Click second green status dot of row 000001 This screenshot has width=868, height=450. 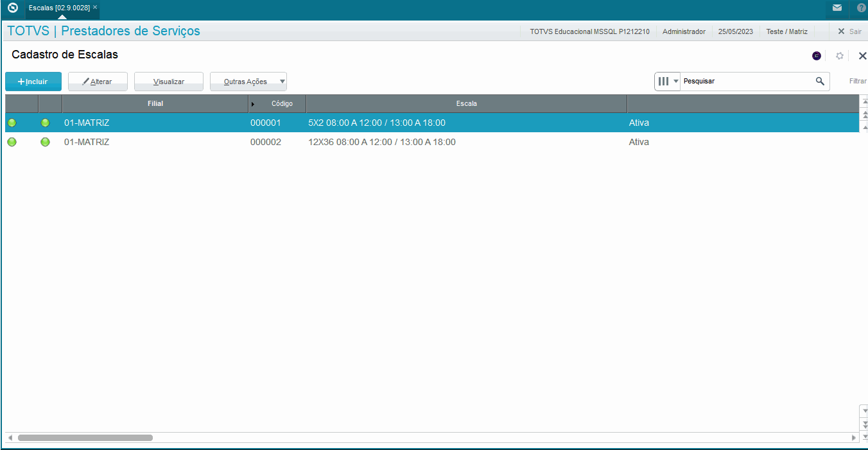pyautogui.click(x=45, y=123)
